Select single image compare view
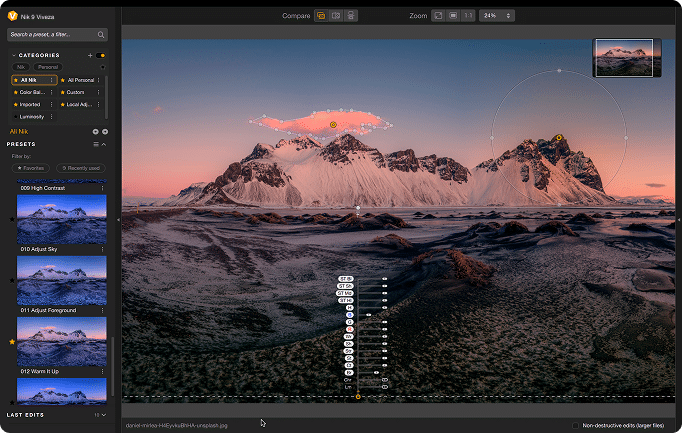 [x=321, y=16]
